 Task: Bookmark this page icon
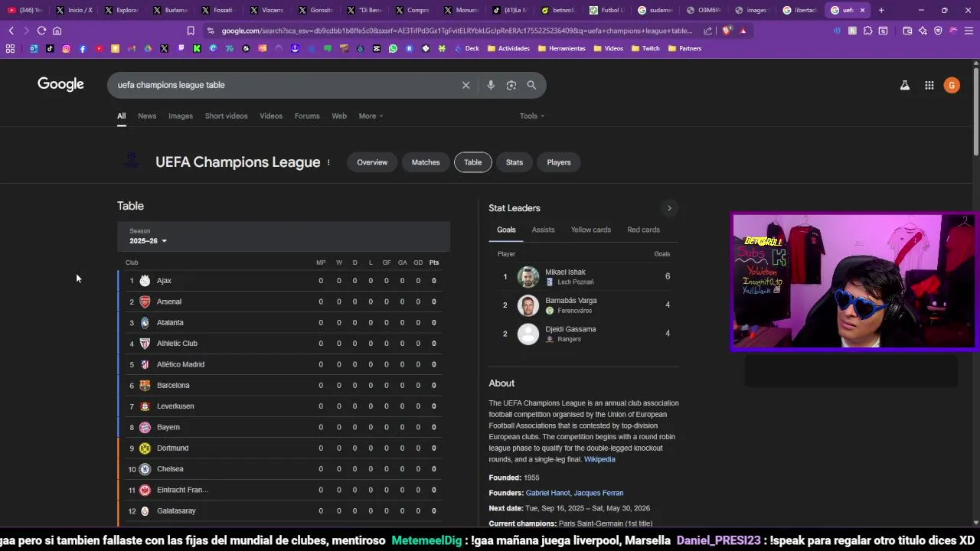(191, 31)
